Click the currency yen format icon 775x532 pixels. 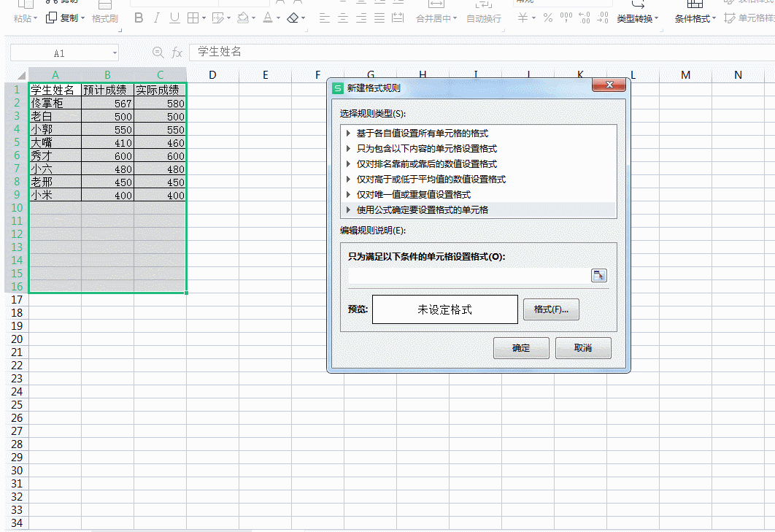523,18
